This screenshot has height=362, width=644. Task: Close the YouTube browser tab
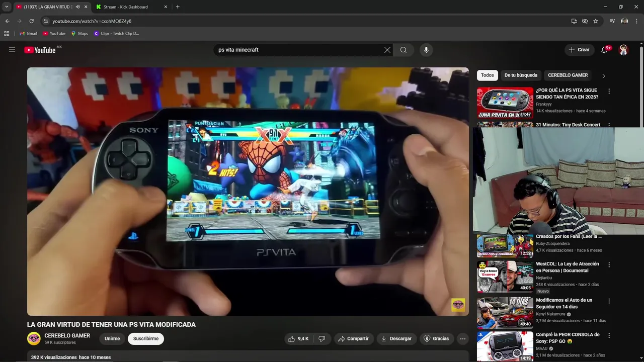(86, 7)
